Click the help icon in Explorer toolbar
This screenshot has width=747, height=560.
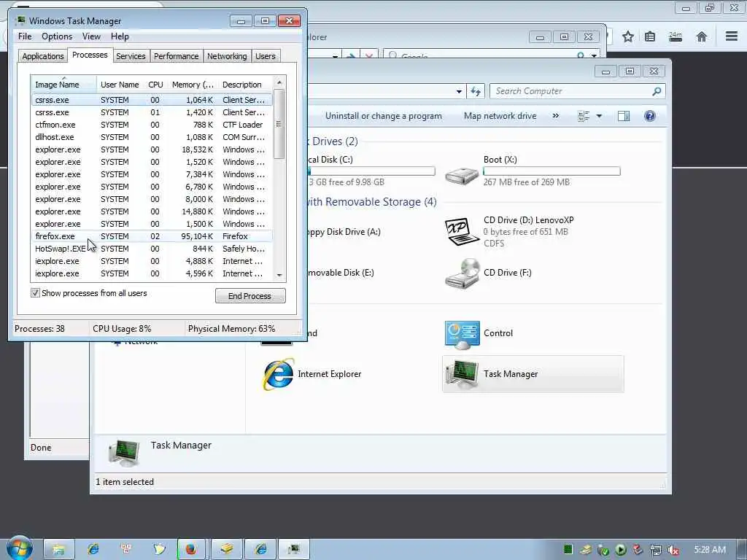pos(649,116)
